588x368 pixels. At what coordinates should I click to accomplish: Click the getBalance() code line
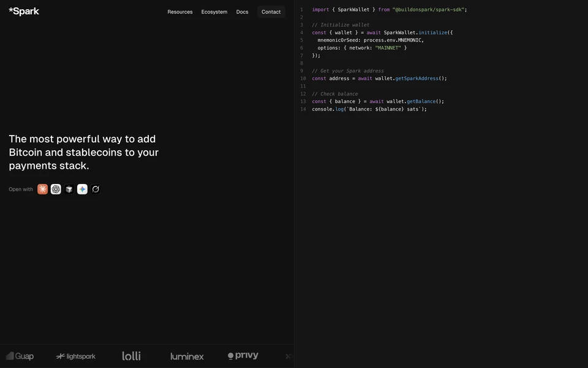(x=378, y=101)
